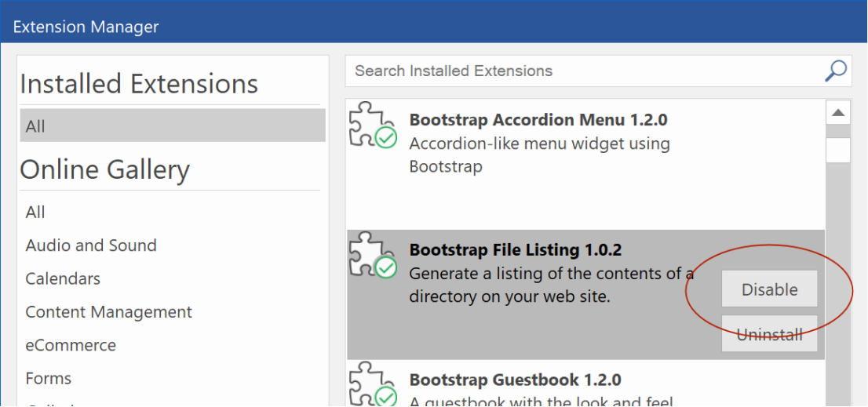
Task: Select Bootstrap File Listing 1.0.2 title
Action: [x=516, y=250]
